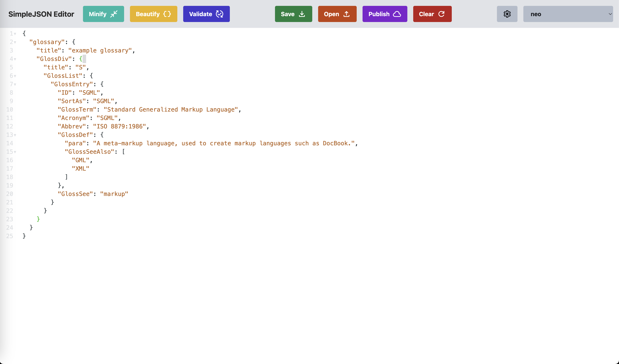Click the "GlossDiv" key

(x=54, y=59)
